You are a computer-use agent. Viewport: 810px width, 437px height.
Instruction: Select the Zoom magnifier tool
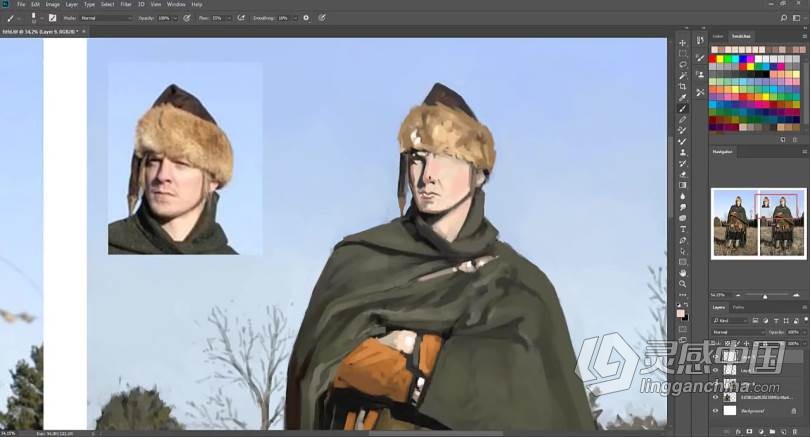pos(682,284)
